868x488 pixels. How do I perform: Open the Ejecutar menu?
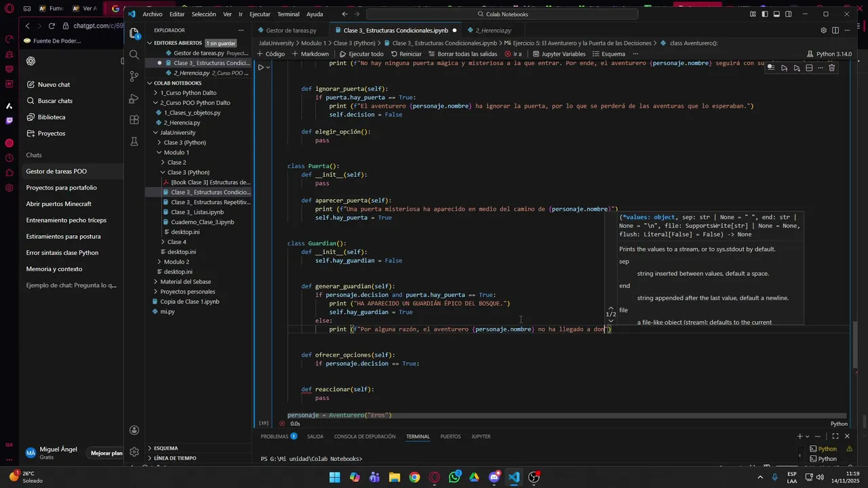[x=260, y=14]
